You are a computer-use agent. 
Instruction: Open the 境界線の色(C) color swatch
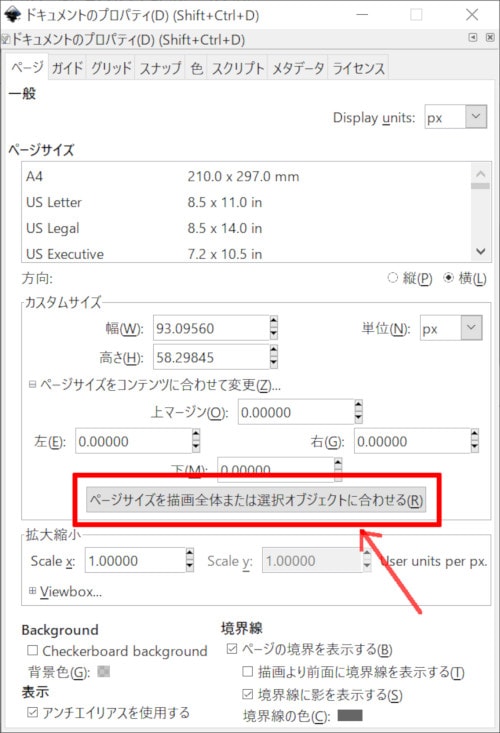click(x=350, y=715)
